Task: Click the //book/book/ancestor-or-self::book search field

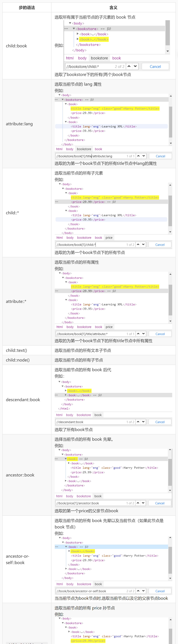Action: [x=90, y=591]
